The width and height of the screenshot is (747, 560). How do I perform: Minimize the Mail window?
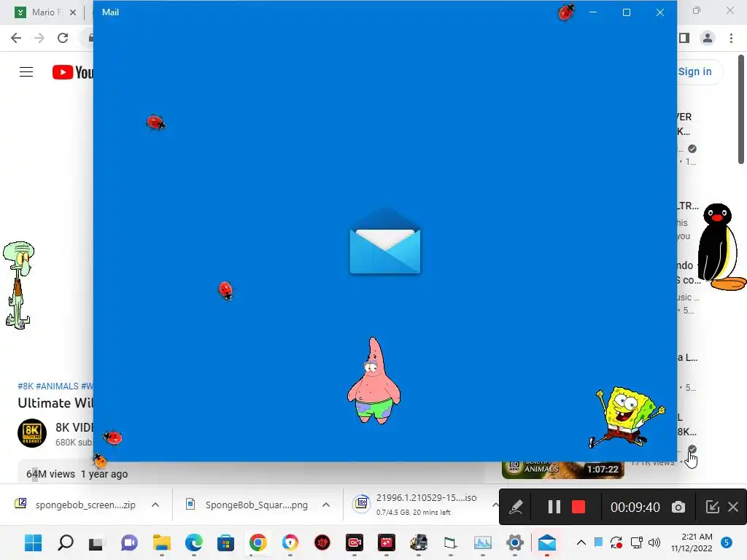[593, 12]
